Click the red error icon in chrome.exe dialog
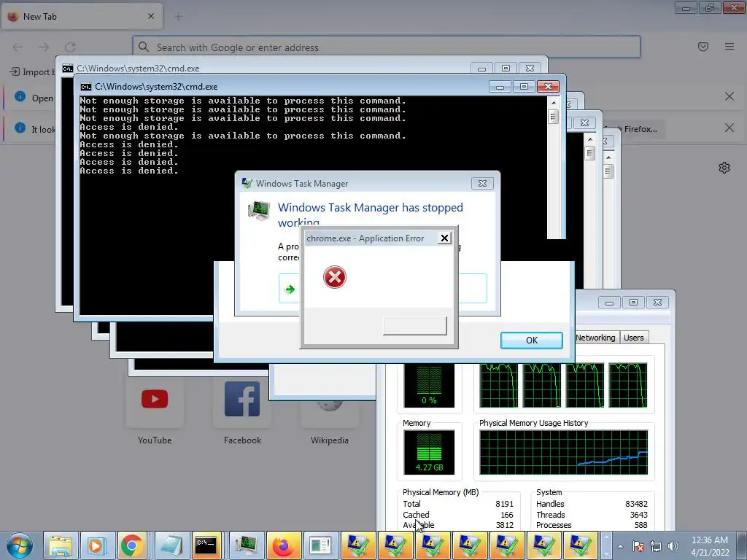 coord(334,277)
